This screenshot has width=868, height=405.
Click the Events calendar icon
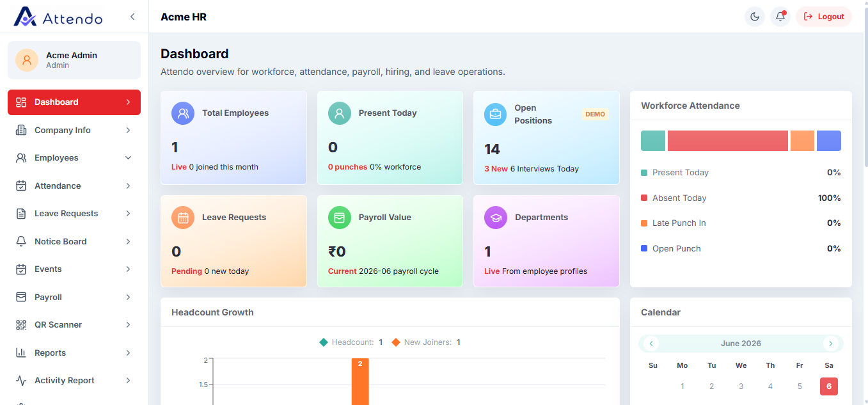21,269
